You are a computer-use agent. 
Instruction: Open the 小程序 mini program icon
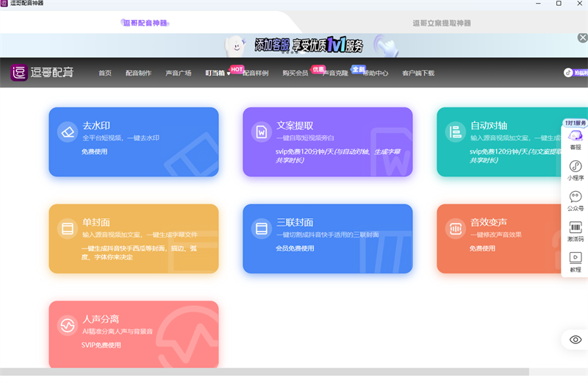tap(575, 170)
